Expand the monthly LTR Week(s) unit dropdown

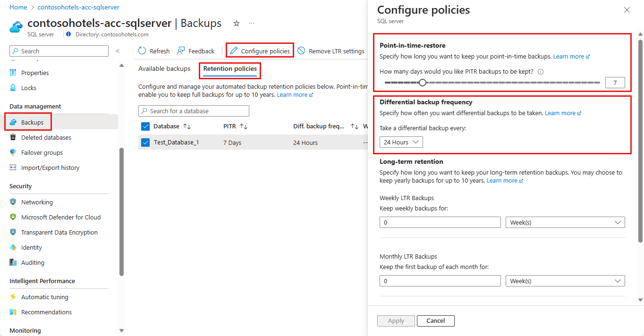[565, 281]
